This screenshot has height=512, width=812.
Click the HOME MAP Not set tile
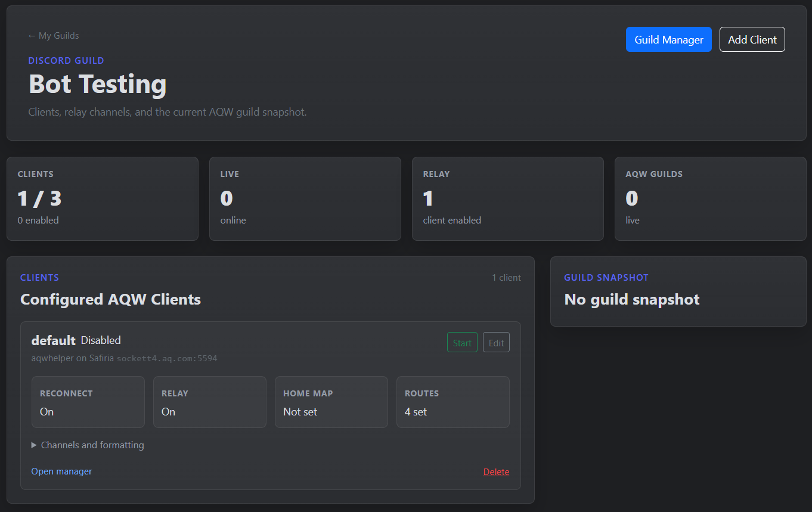[x=331, y=402]
